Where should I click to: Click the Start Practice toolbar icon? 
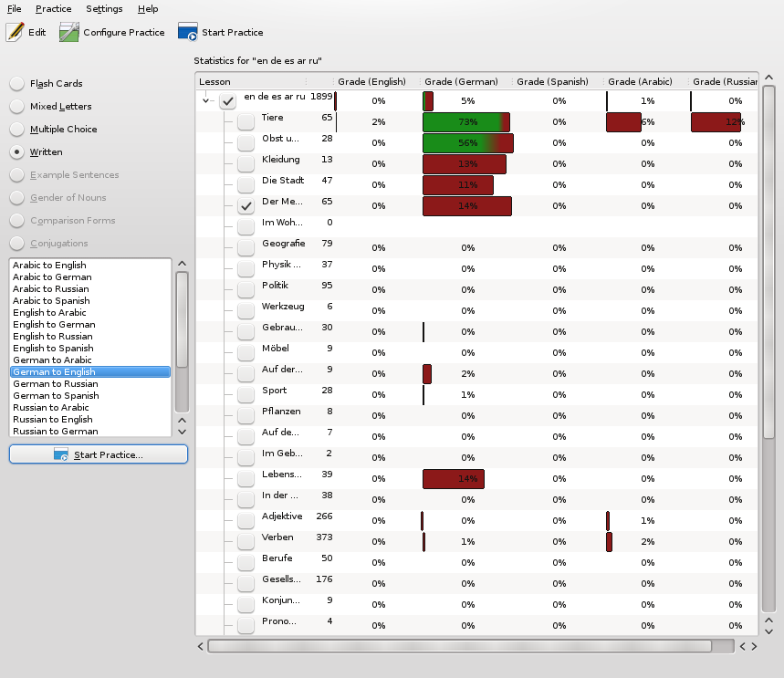(x=188, y=32)
